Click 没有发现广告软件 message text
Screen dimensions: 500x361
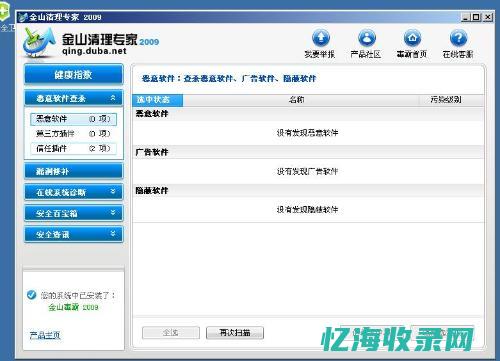307,171
